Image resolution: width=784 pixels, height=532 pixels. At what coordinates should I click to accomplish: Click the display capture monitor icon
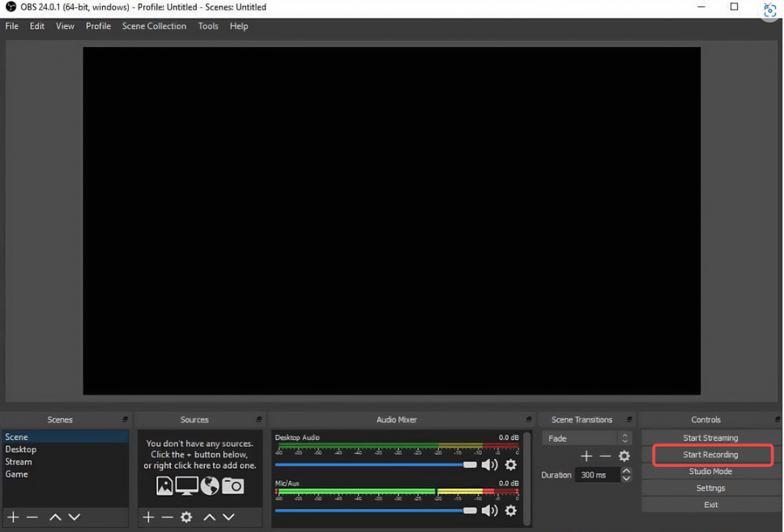pyautogui.click(x=186, y=485)
